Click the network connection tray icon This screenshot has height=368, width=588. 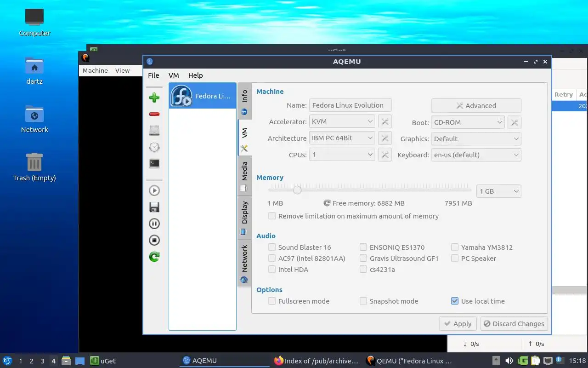(548, 361)
